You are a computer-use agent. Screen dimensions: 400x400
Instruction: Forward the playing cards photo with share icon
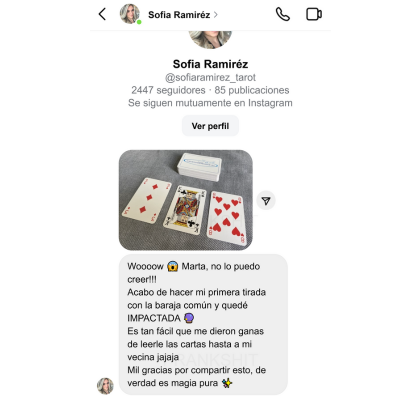point(266,201)
